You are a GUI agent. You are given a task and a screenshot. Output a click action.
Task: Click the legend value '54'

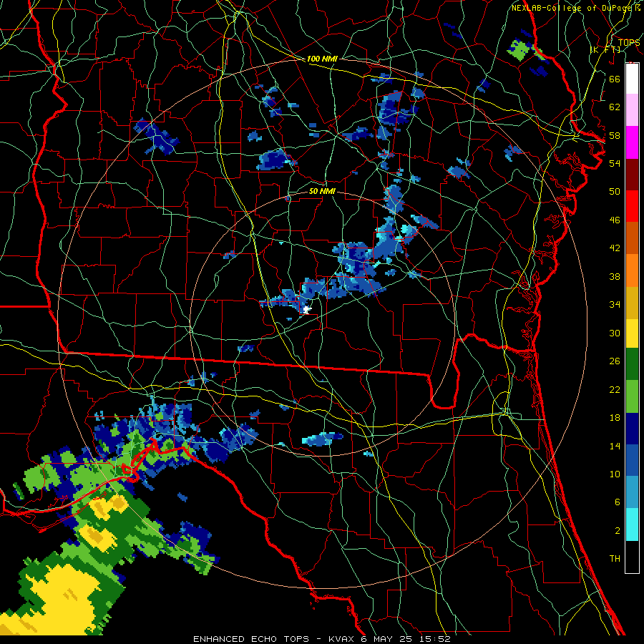point(615,163)
